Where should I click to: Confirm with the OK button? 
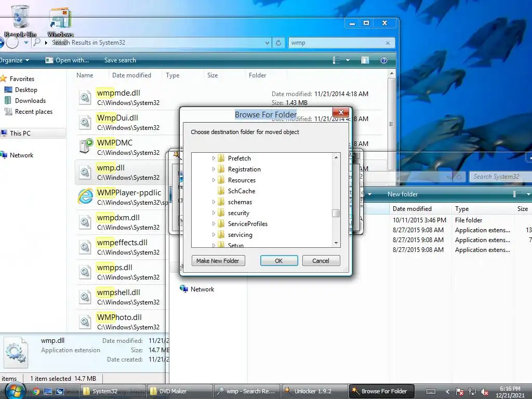pos(279,261)
